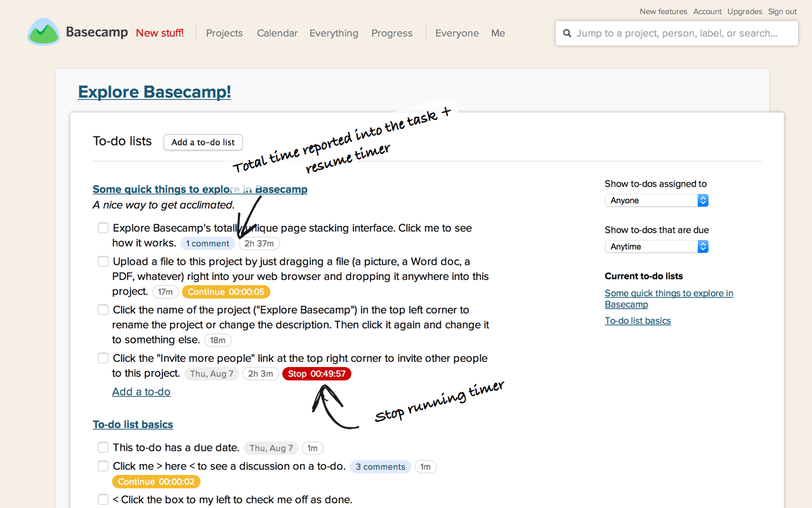Continue the timer showing 00:00:05
This screenshot has width=812, height=508.
(x=226, y=292)
